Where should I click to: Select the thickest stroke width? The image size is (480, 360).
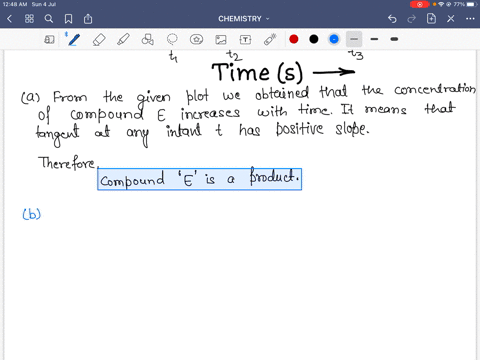point(394,39)
